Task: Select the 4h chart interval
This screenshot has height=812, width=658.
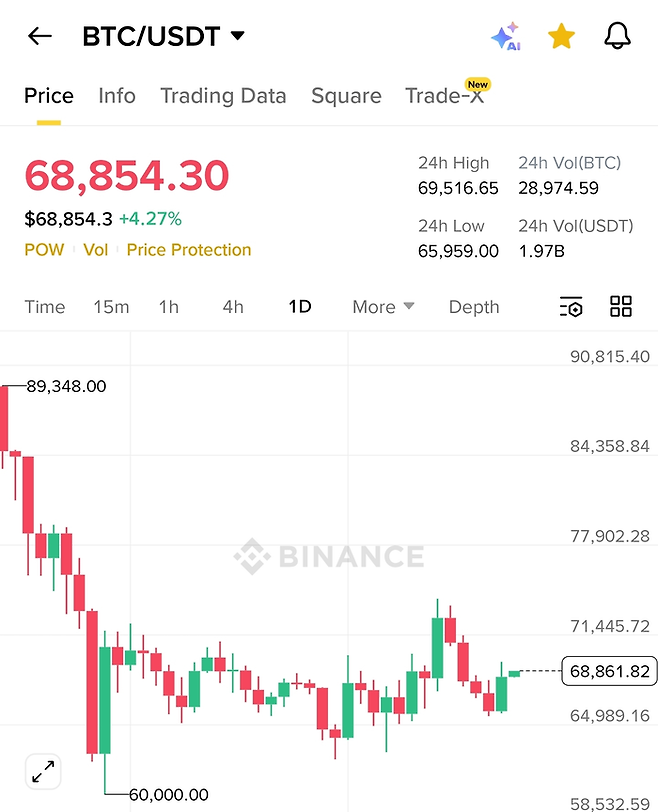Action: tap(233, 307)
